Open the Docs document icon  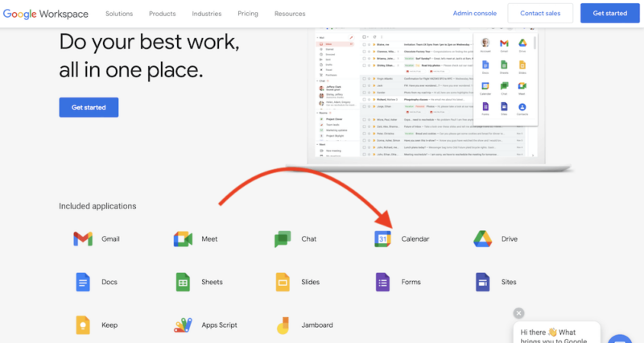(83, 282)
